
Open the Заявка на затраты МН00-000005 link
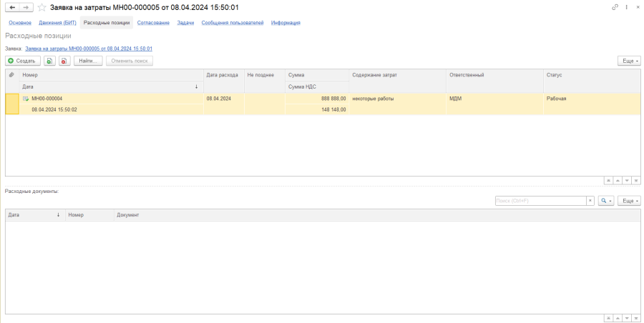click(x=88, y=49)
